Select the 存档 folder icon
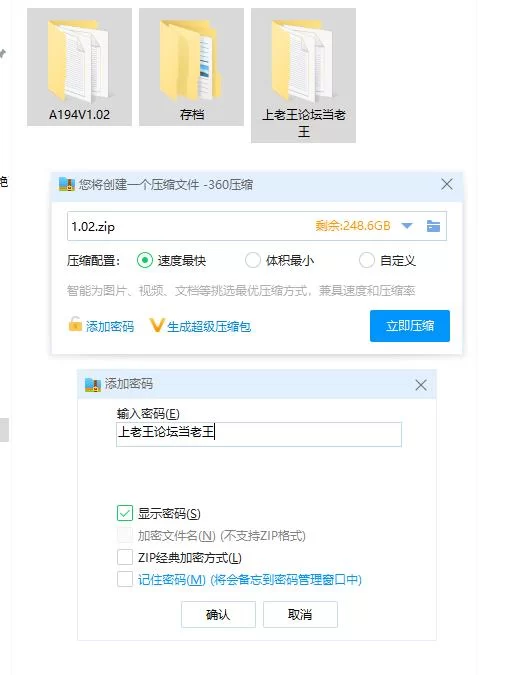 [x=191, y=59]
